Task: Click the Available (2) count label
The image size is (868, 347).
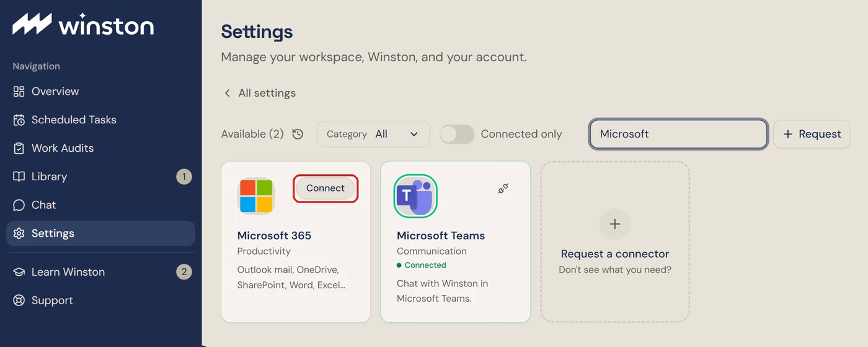Action: point(252,134)
